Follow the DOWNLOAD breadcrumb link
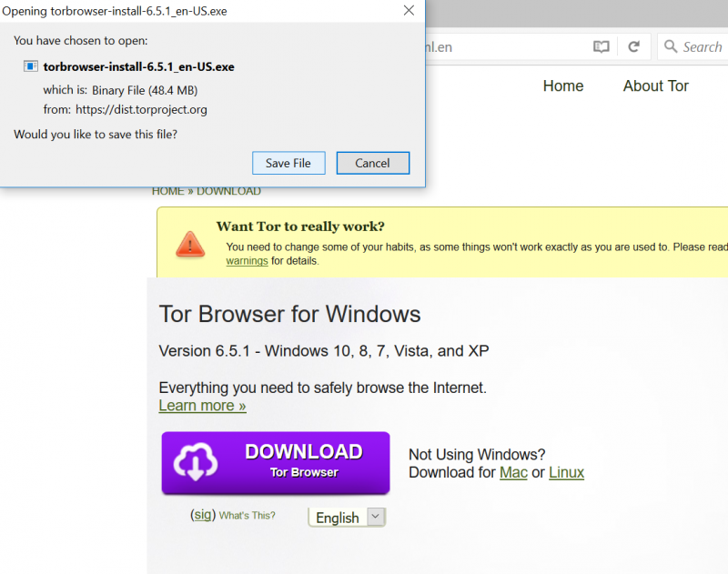728x574 pixels. pyautogui.click(x=228, y=191)
